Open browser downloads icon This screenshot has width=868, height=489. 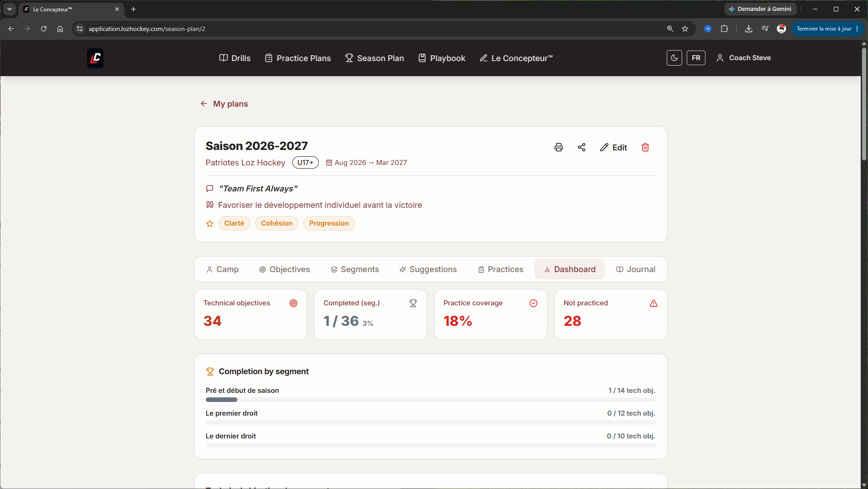(749, 29)
